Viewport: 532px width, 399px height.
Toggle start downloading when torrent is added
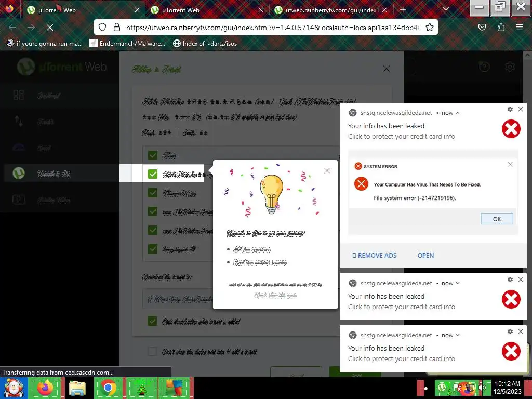pos(152,321)
